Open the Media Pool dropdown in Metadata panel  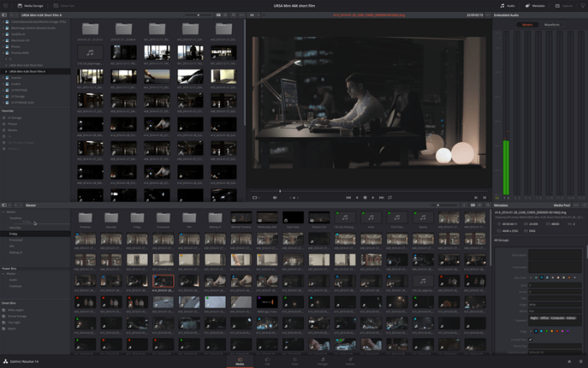pos(564,205)
